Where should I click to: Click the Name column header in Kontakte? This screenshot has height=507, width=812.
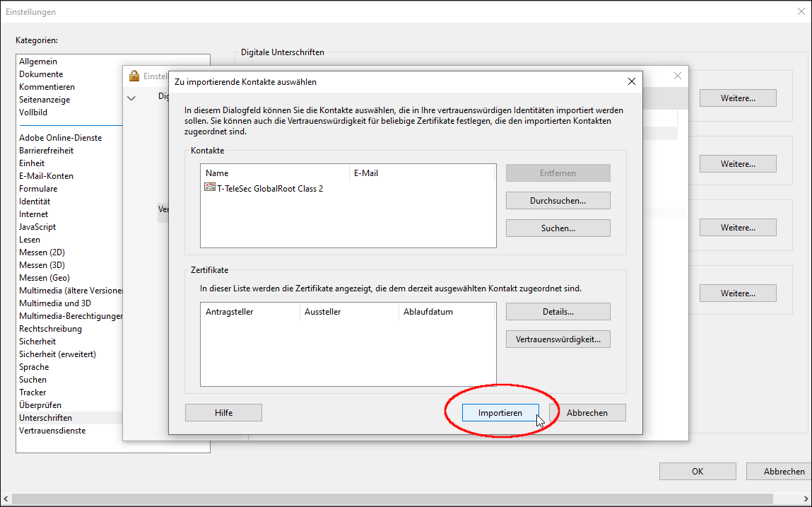275,173
